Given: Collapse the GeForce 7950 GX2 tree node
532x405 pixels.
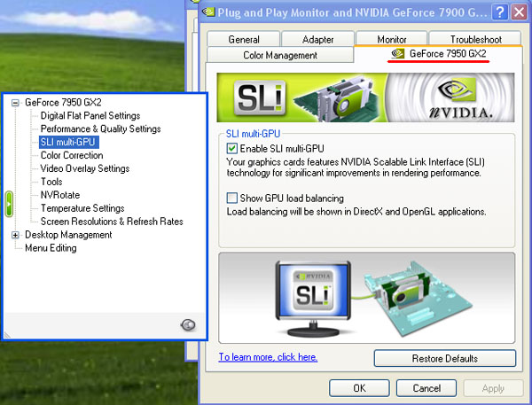Looking at the screenshot, I should [15, 103].
